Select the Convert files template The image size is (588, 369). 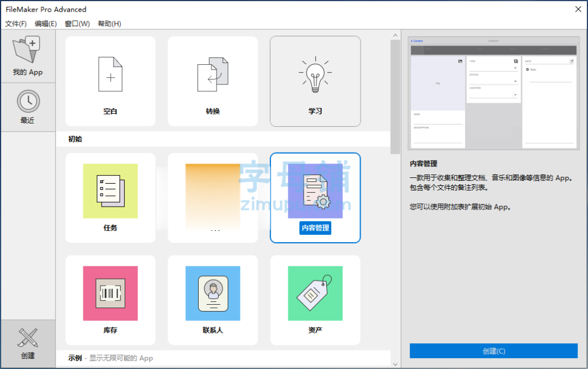point(212,81)
